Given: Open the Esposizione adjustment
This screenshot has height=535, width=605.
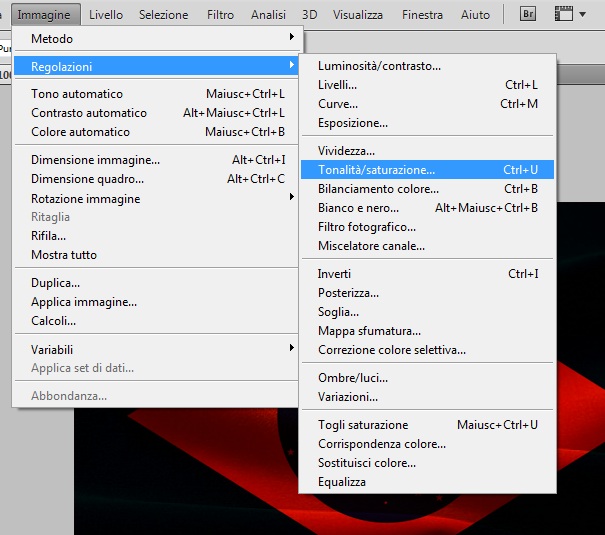Looking at the screenshot, I should pos(427,123).
